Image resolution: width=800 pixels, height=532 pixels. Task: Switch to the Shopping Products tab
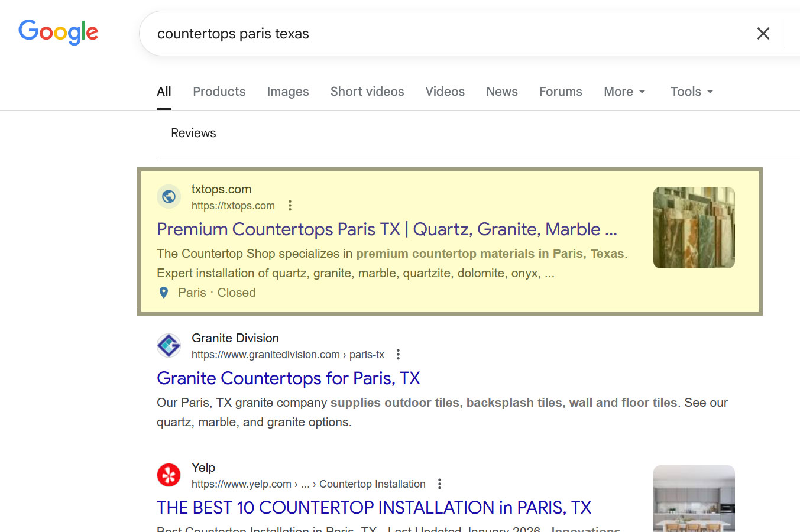click(x=219, y=92)
